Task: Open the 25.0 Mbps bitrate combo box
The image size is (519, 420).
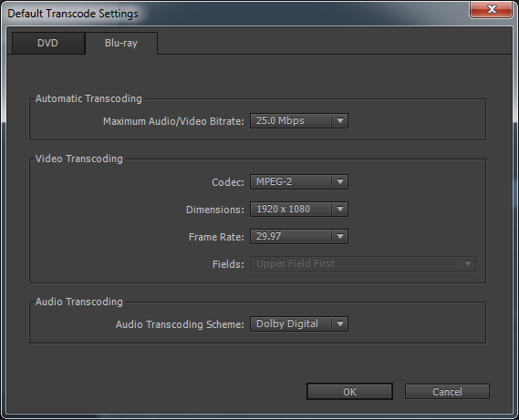Action: tap(299, 121)
